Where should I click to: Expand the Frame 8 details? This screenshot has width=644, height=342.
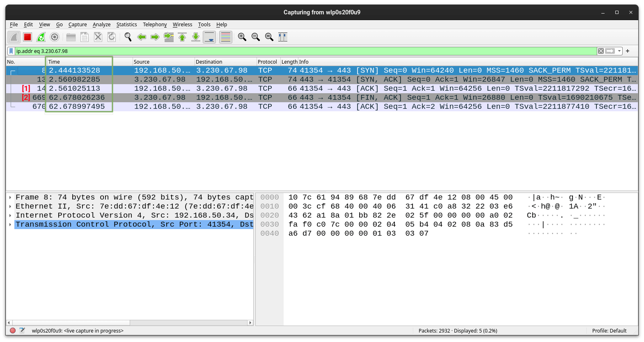coord(10,197)
